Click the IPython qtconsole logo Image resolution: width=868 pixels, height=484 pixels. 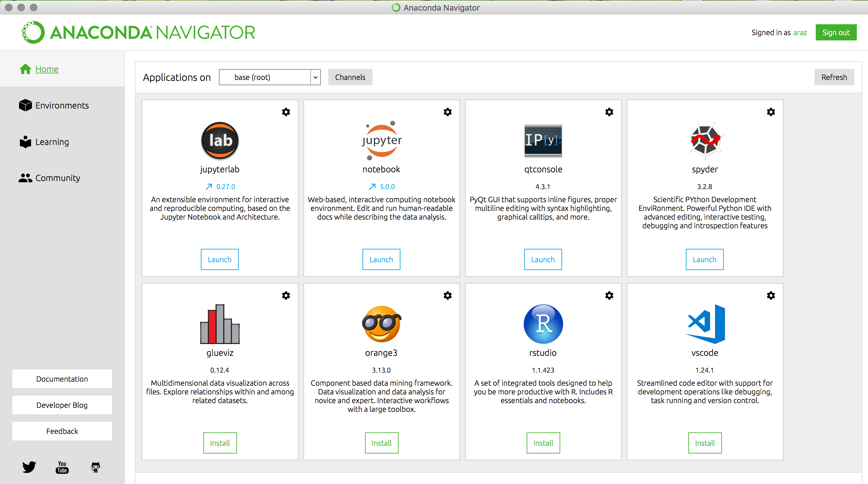click(543, 141)
